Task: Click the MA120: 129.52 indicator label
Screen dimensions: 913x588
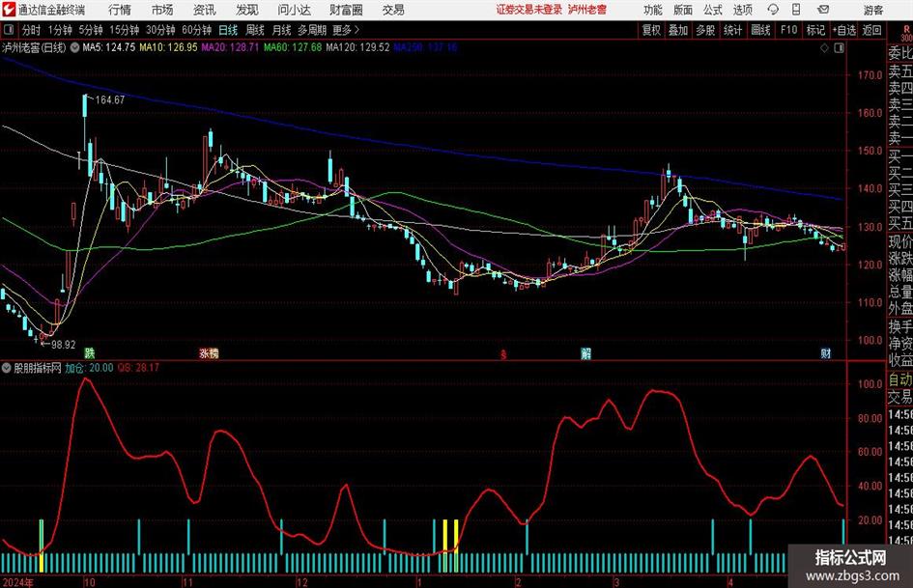Action: [x=357, y=47]
